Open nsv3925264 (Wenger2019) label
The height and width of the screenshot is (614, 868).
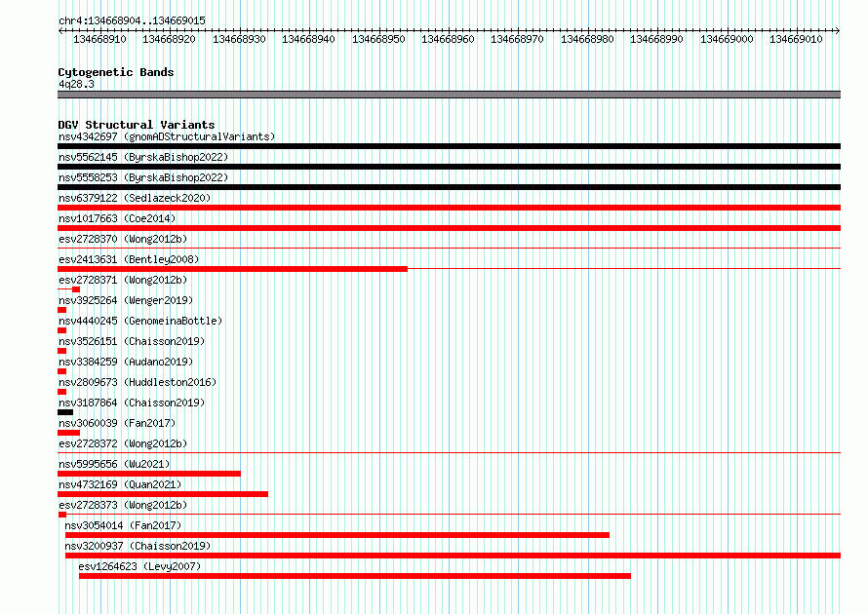(126, 300)
